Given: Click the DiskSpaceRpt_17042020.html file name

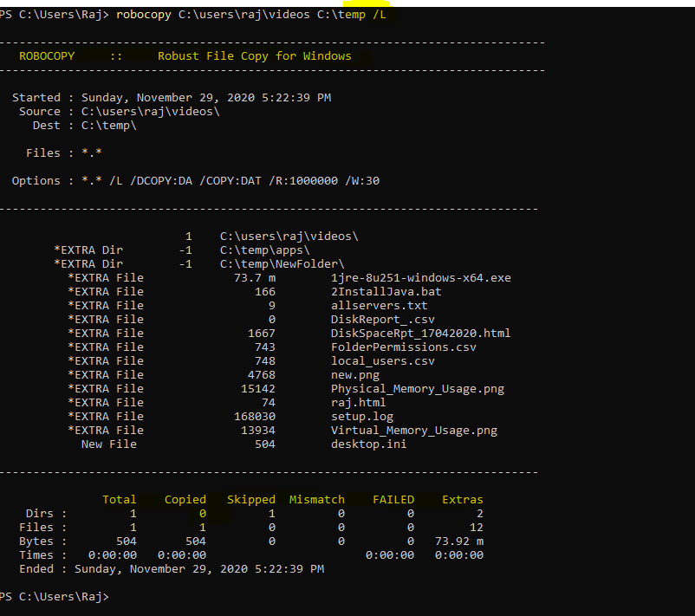Looking at the screenshot, I should click(420, 333).
